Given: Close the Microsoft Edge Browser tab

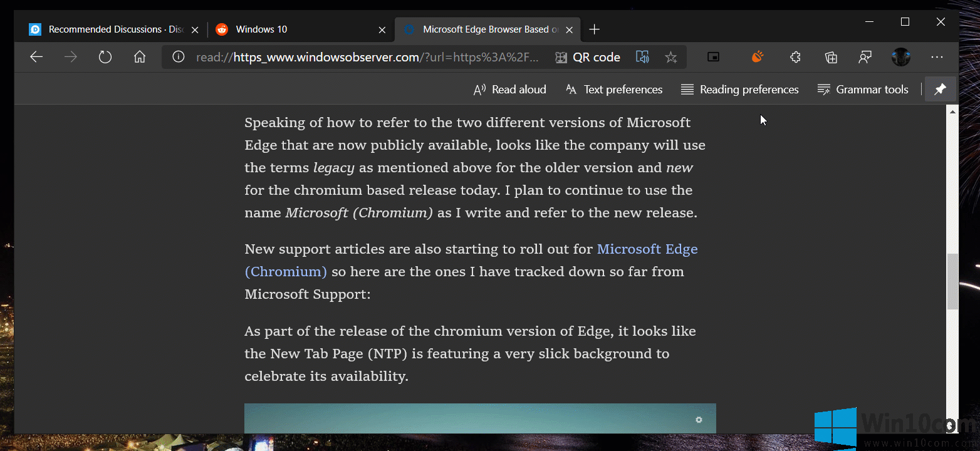Looking at the screenshot, I should tap(570, 29).
